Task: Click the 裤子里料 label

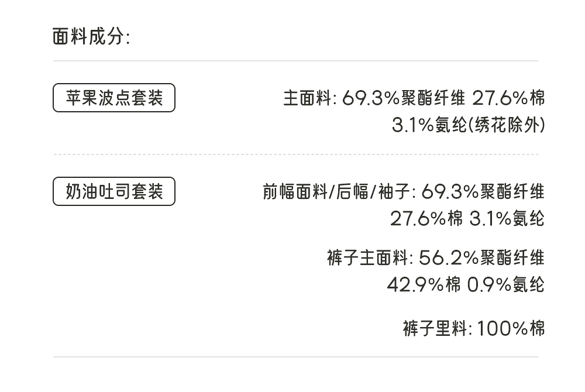Action: 435,328
